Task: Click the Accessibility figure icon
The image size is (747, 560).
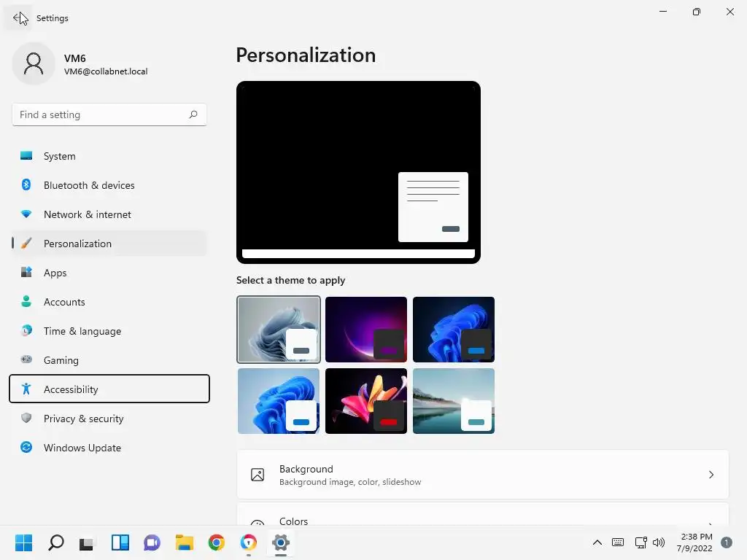Action: click(26, 389)
